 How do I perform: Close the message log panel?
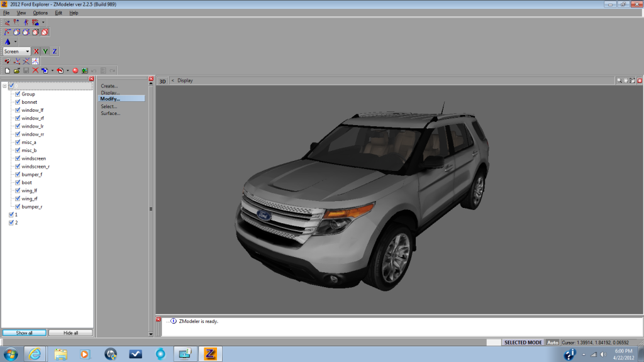(x=158, y=319)
